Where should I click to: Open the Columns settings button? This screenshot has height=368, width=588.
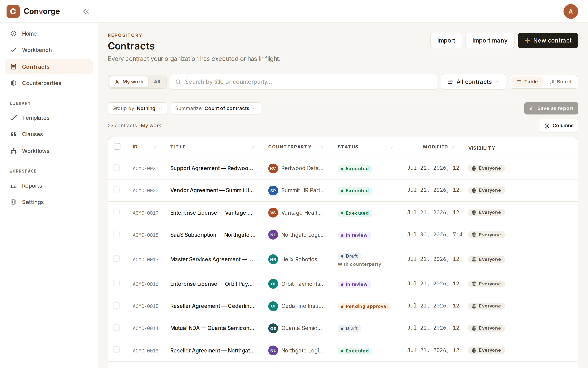tap(558, 126)
